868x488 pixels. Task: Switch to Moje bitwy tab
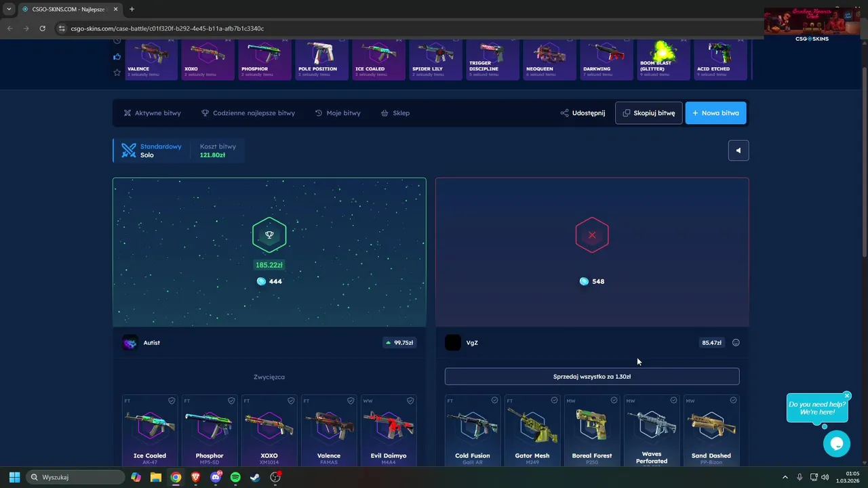338,113
